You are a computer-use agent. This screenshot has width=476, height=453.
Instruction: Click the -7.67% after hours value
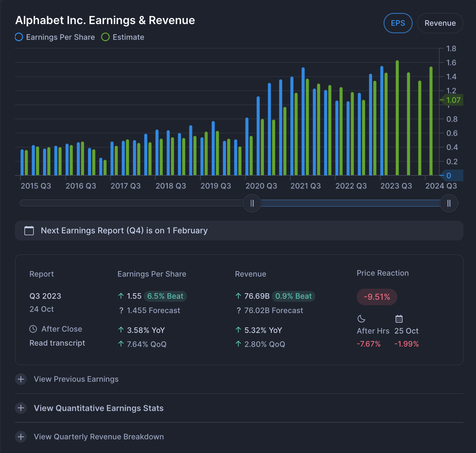pyautogui.click(x=369, y=344)
